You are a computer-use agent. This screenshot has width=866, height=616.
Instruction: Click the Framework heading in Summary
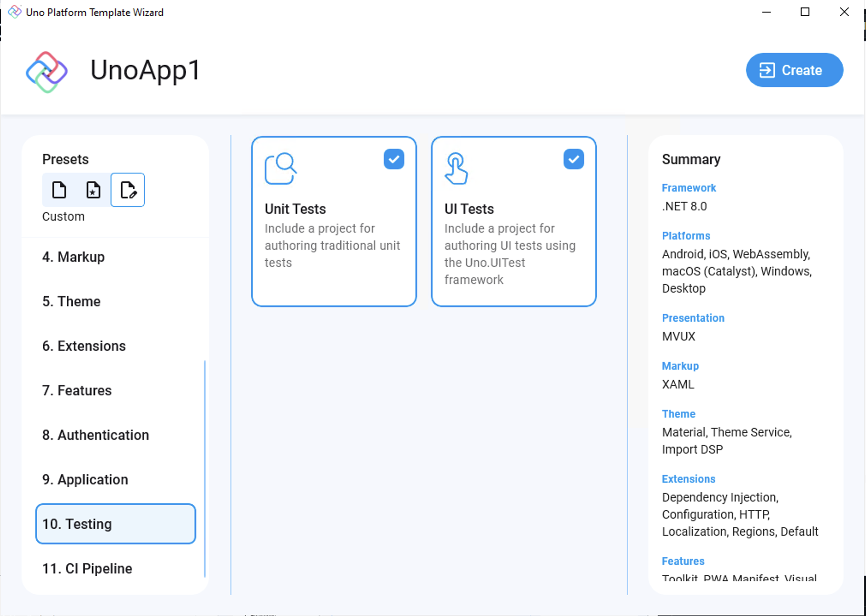tap(688, 188)
